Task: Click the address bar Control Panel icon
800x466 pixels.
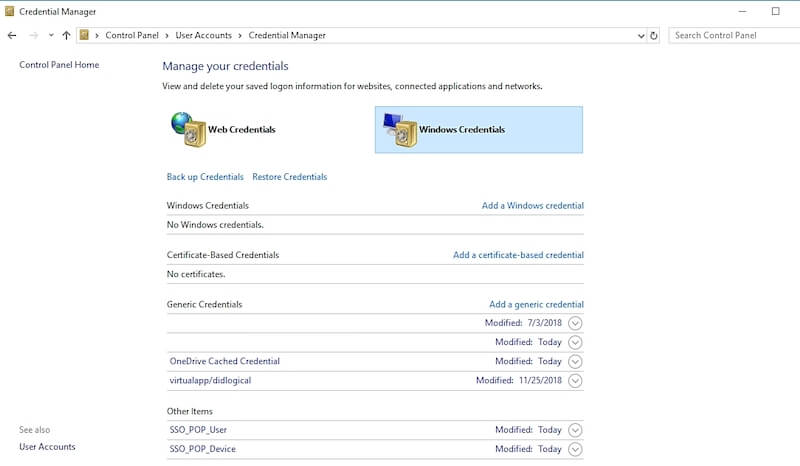Action: point(84,35)
